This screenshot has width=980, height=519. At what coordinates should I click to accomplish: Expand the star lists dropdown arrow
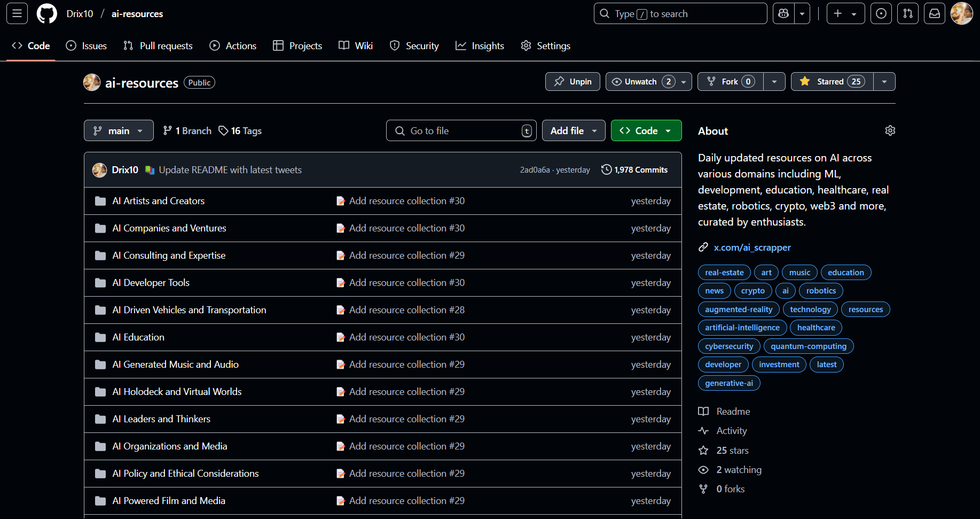884,81
